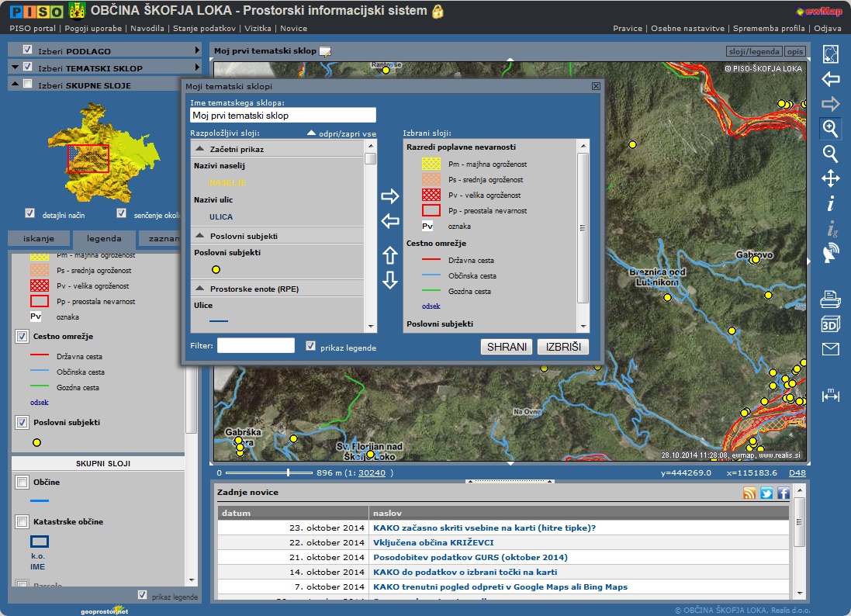Collapse the Začetni prikaz group
Image resolution: width=851 pixels, height=616 pixels.
tap(200, 148)
